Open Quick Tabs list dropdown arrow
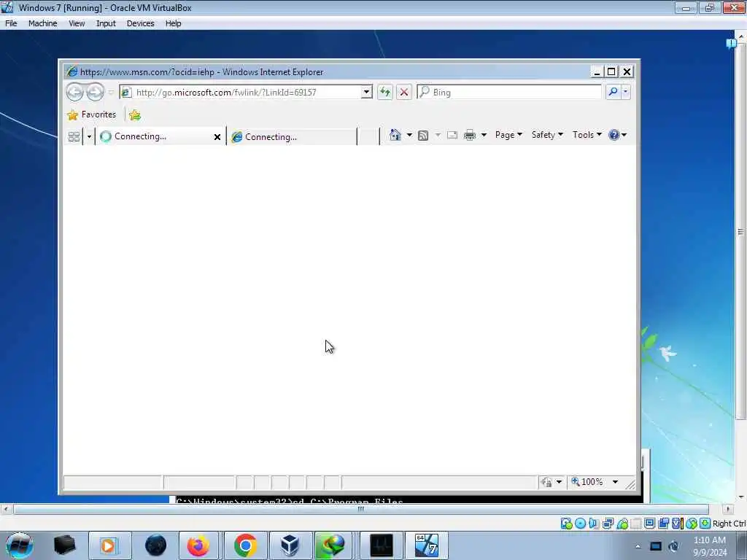Screen dimensions: 747x560 [89, 136]
